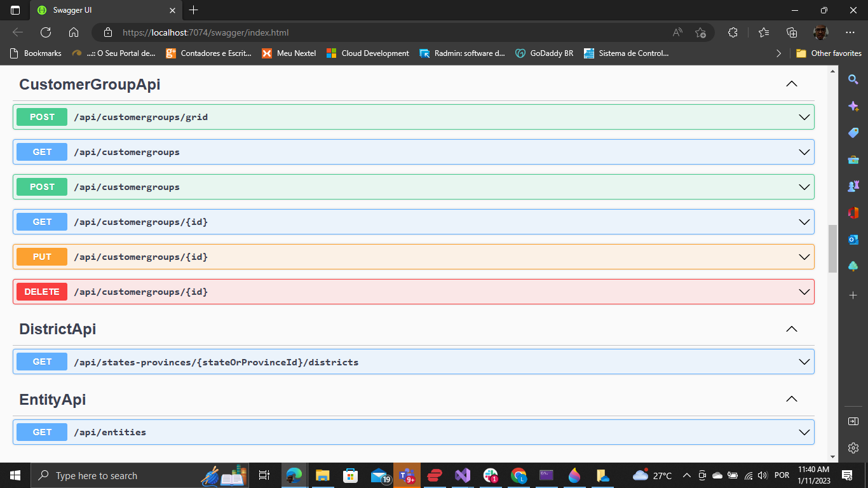Refresh the Swagger page
The height and width of the screenshot is (488, 868).
pos(44,31)
